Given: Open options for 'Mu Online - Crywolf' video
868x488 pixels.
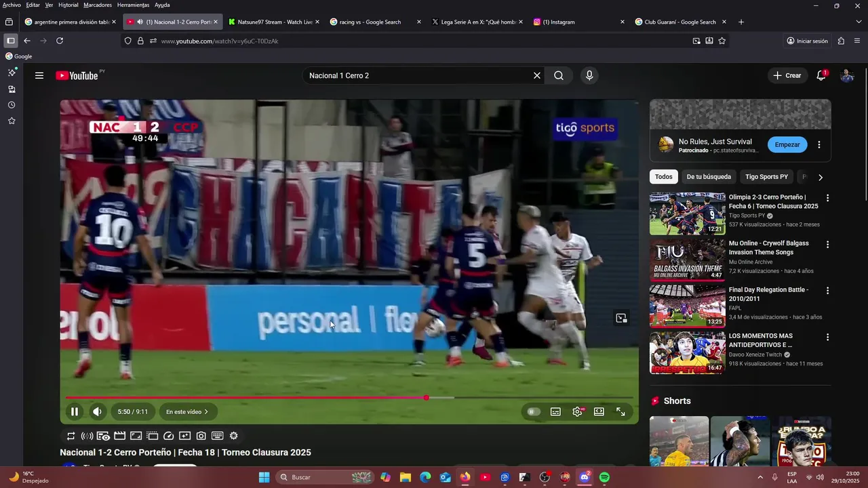Looking at the screenshot, I should click(827, 244).
